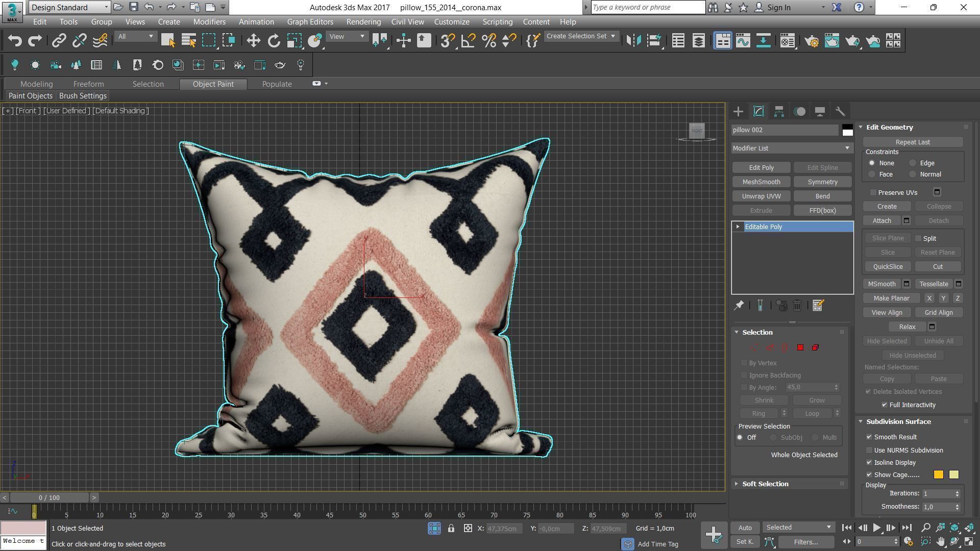The height and width of the screenshot is (551, 980).
Task: Select Face constraint radio
Action: coord(872,174)
